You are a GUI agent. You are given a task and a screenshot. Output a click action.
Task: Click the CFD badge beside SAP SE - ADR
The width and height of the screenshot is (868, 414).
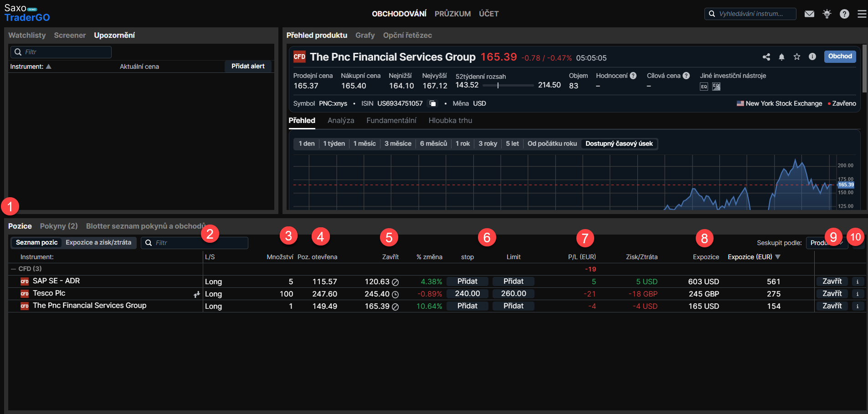click(x=25, y=281)
